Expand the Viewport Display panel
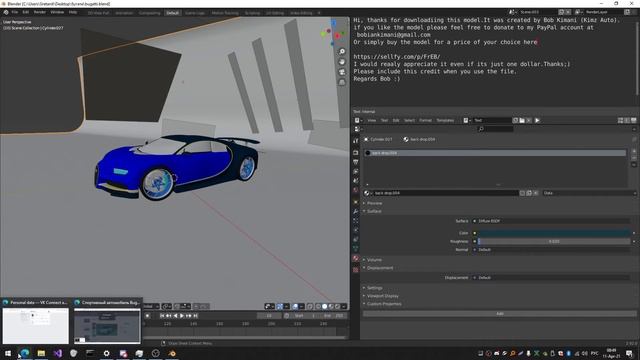 click(381, 296)
